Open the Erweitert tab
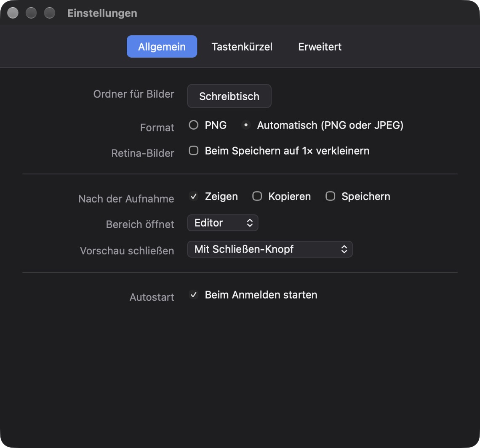The width and height of the screenshot is (480, 448). (x=320, y=47)
